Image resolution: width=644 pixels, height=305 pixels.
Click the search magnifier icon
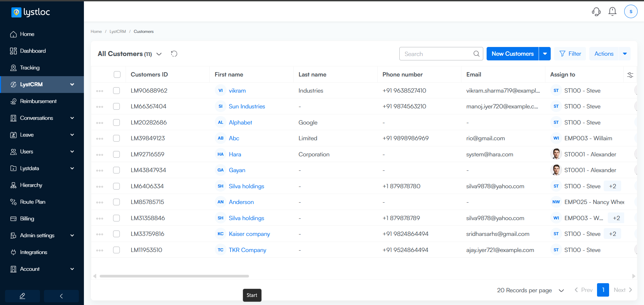click(x=476, y=54)
